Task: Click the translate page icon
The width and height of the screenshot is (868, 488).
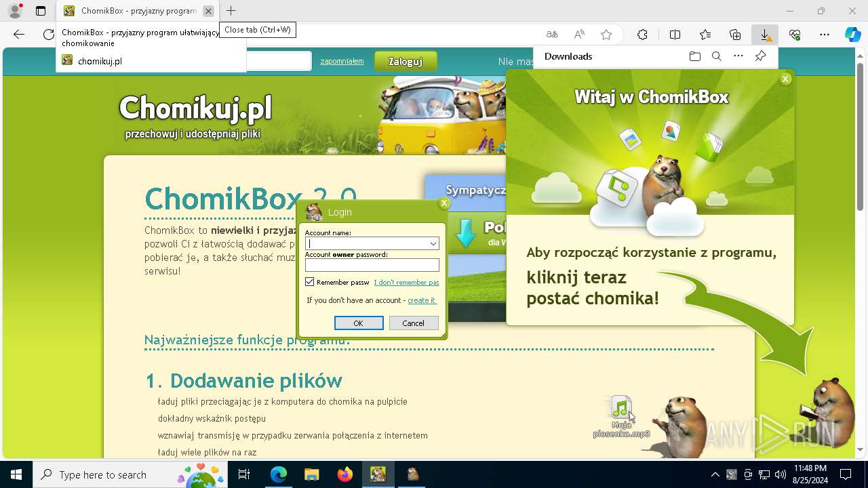Action: (552, 35)
